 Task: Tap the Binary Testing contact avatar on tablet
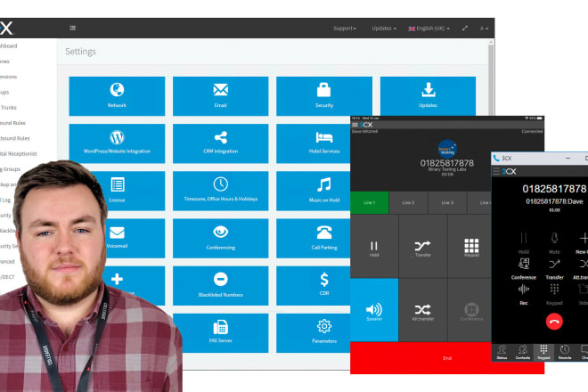(x=447, y=149)
